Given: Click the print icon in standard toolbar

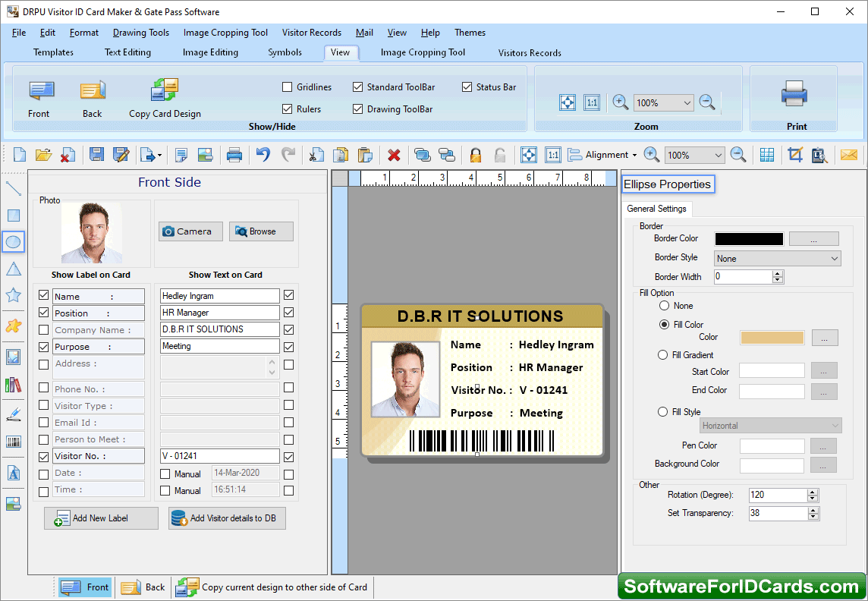Looking at the screenshot, I should click(x=234, y=155).
